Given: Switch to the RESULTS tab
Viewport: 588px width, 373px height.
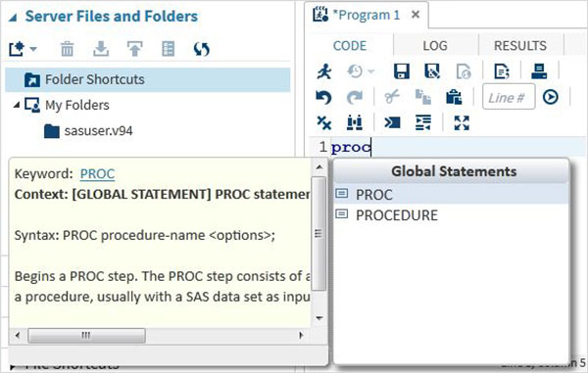Looking at the screenshot, I should 520,46.
